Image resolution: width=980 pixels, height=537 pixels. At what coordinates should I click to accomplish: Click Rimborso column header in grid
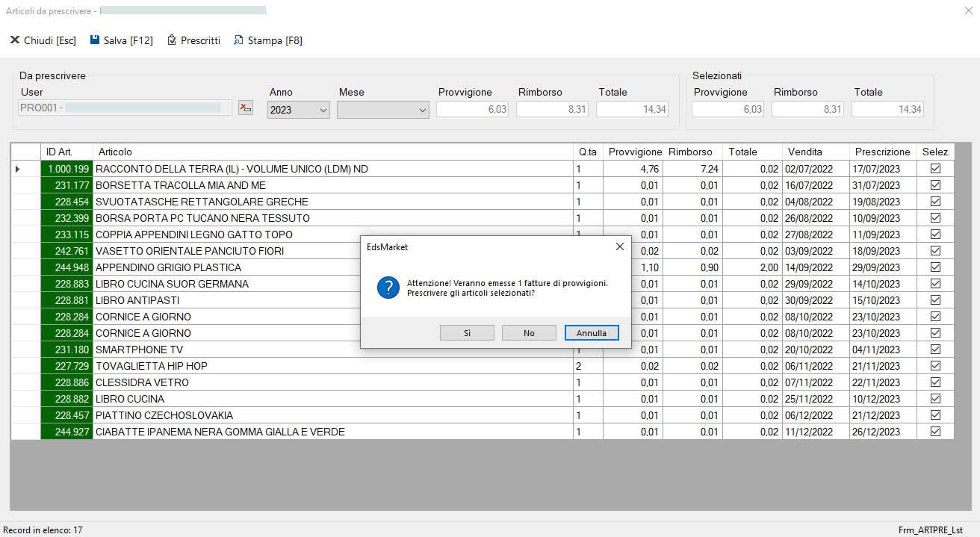(x=692, y=152)
